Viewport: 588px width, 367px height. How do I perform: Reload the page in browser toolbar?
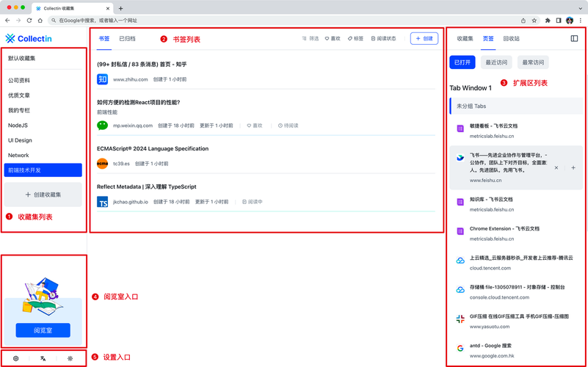click(29, 21)
